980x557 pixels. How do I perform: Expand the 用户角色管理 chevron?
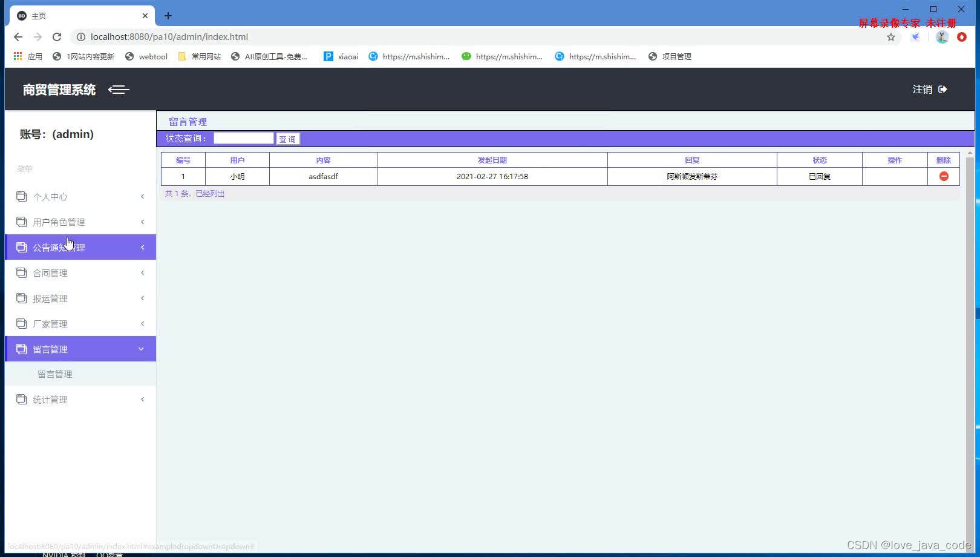143,222
